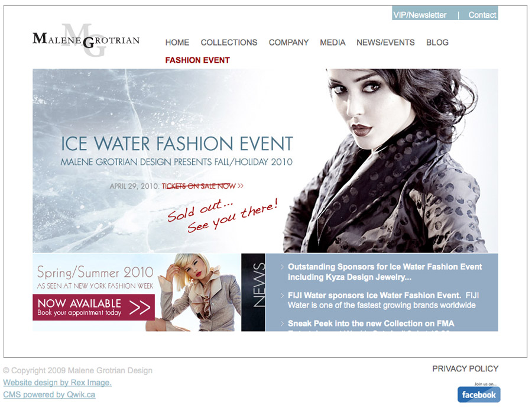Open the HOME menu item

(x=177, y=43)
